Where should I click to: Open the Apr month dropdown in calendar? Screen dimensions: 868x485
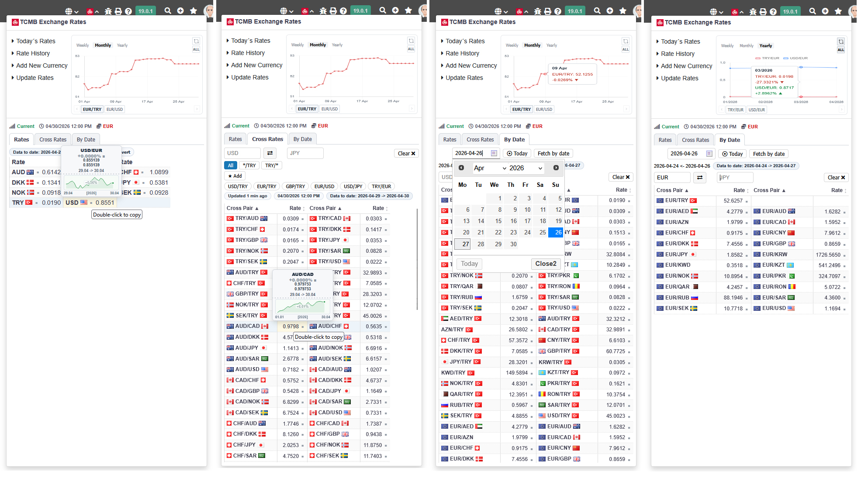click(490, 168)
